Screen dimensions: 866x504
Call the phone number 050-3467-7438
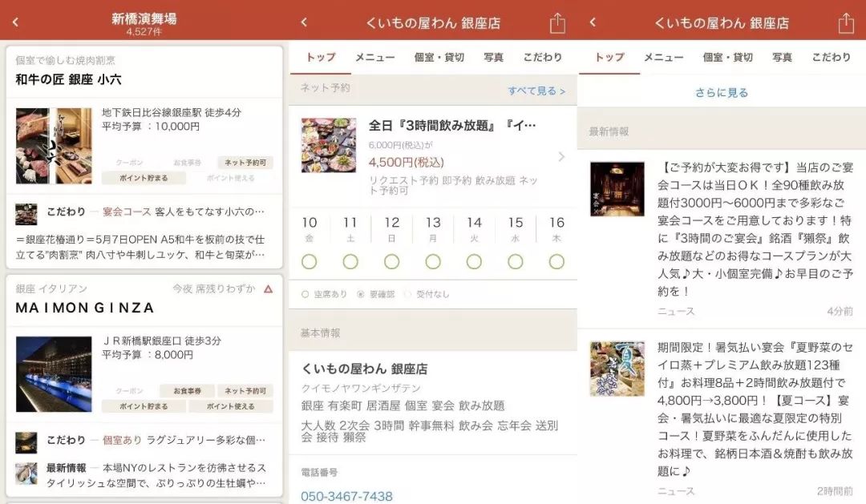346,496
